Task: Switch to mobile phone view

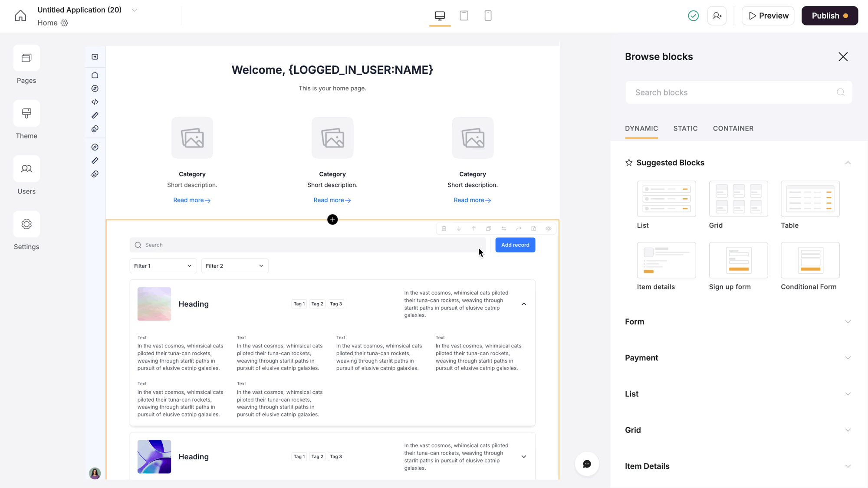Action: tap(488, 16)
